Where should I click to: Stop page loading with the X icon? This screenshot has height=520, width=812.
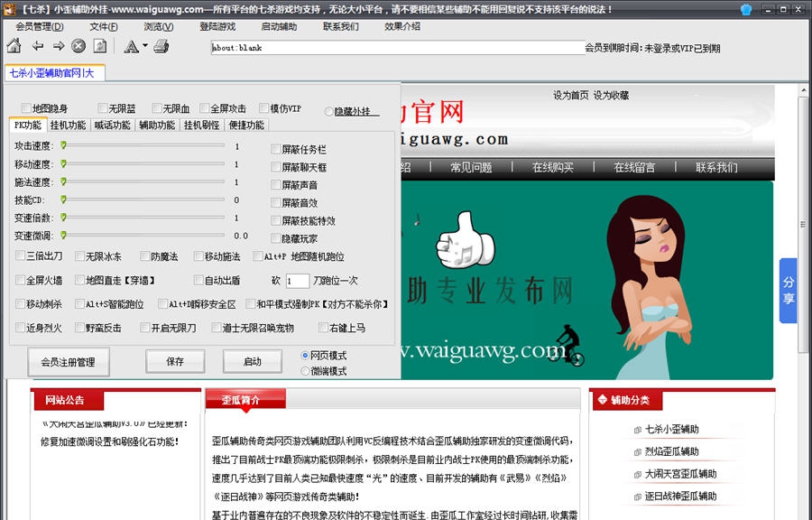pyautogui.click(x=78, y=46)
